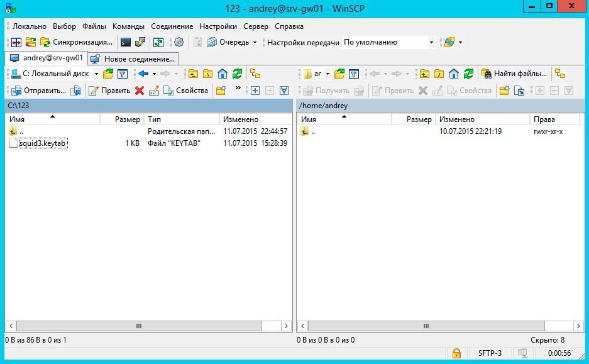
Task: Open the Справка menu
Action: [289, 26]
